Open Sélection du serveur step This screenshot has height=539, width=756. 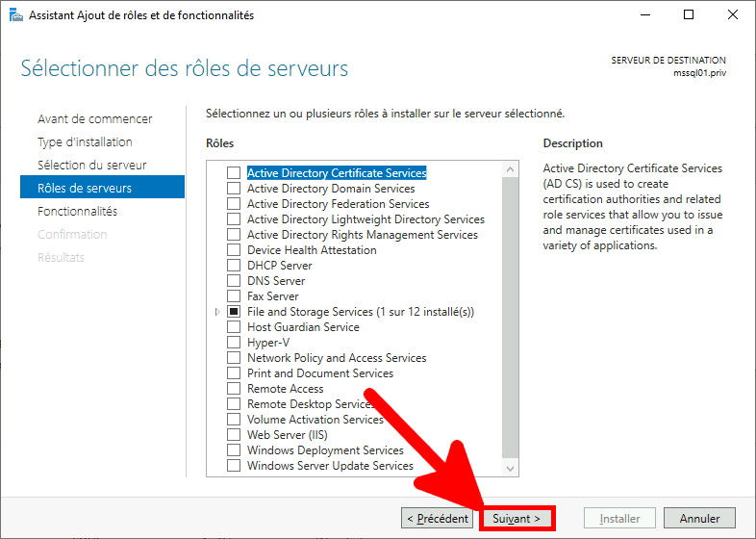click(92, 165)
